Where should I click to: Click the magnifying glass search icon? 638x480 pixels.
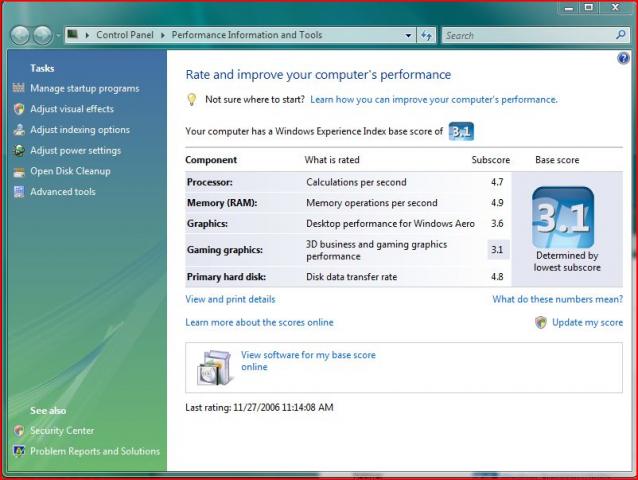(621, 35)
